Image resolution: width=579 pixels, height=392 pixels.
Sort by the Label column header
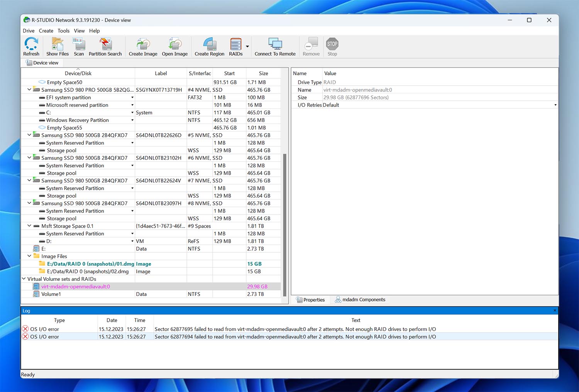161,73
